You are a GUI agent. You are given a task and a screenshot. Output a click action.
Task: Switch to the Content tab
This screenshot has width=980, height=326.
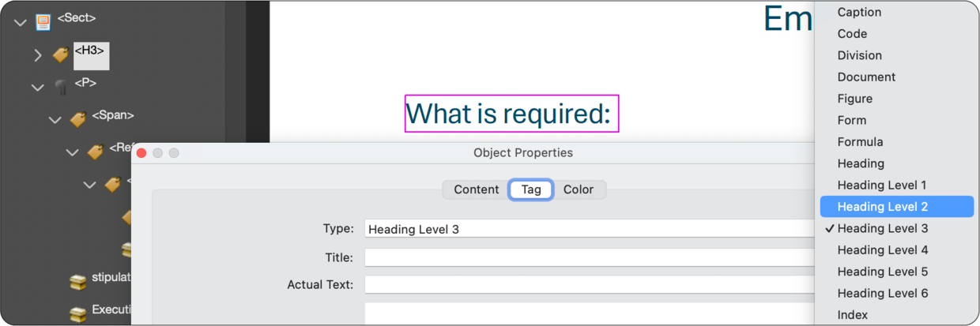(476, 189)
